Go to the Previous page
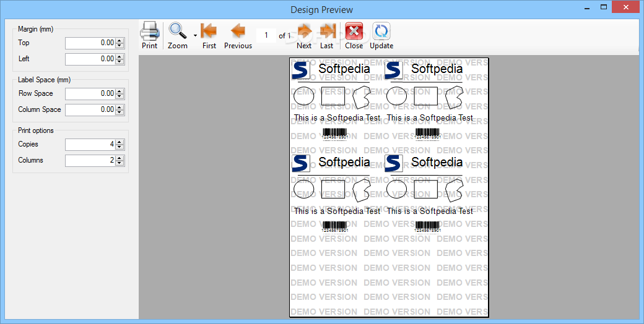 pyautogui.click(x=238, y=31)
